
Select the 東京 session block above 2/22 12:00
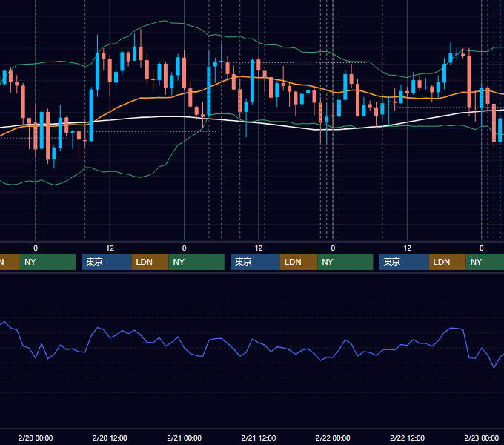point(404,262)
